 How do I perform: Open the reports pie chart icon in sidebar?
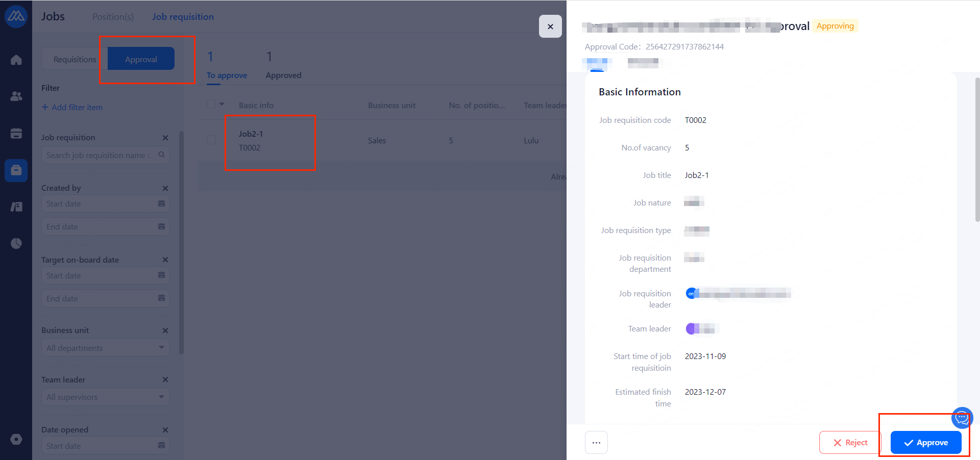click(16, 243)
